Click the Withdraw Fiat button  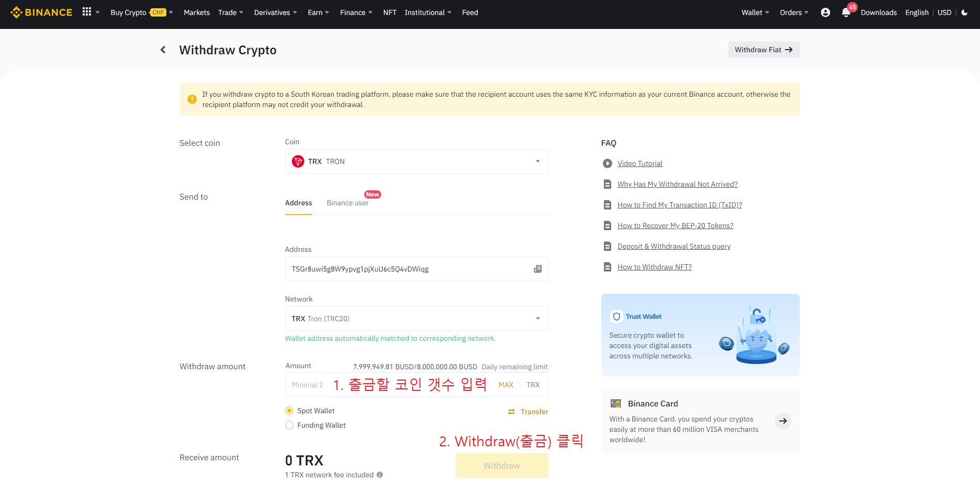(x=764, y=50)
